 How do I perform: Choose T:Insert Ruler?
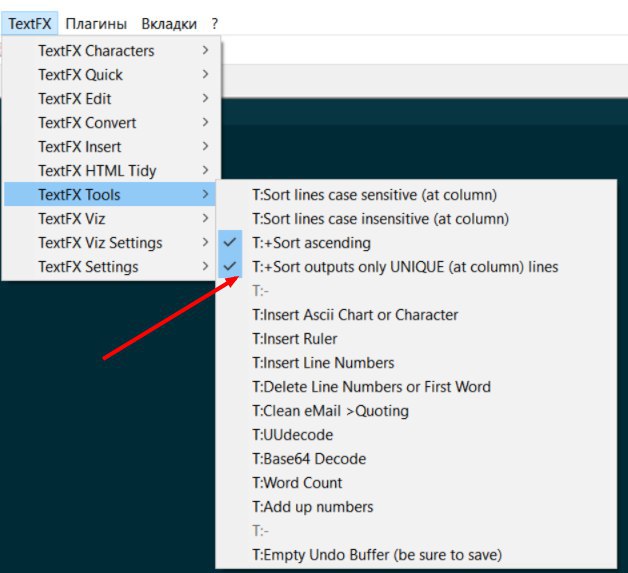416,339
